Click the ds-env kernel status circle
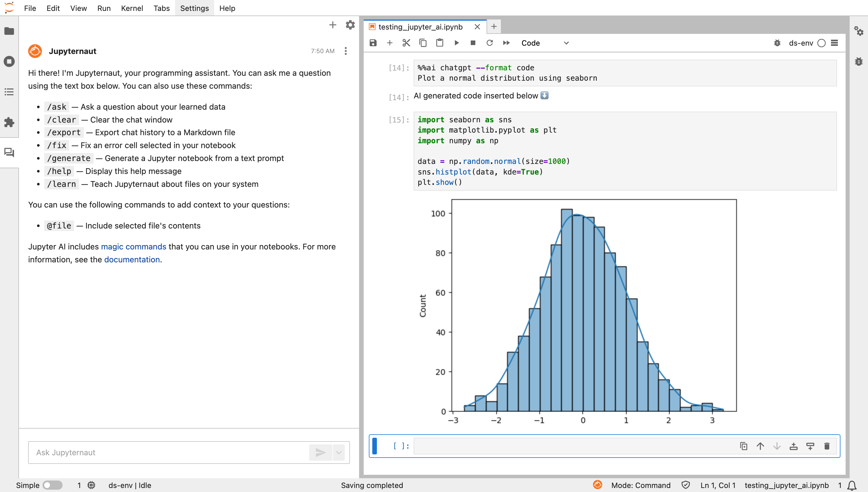Screen dimensions: 868x492 click(821, 43)
